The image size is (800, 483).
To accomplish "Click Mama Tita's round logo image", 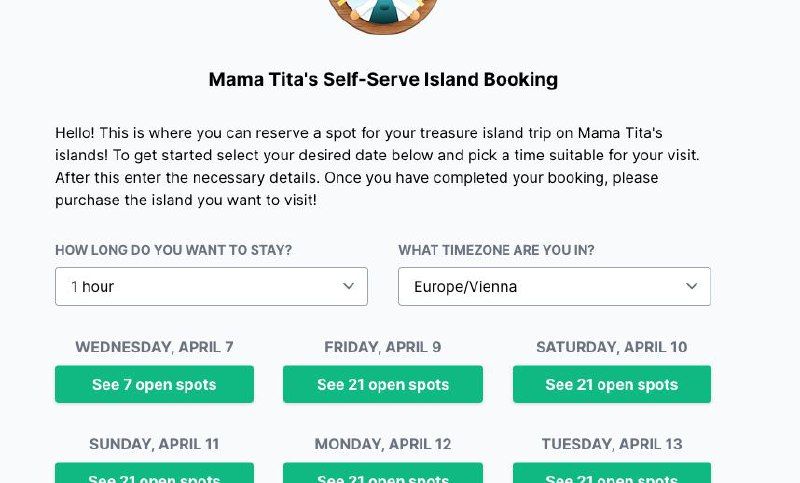I will [x=383, y=14].
